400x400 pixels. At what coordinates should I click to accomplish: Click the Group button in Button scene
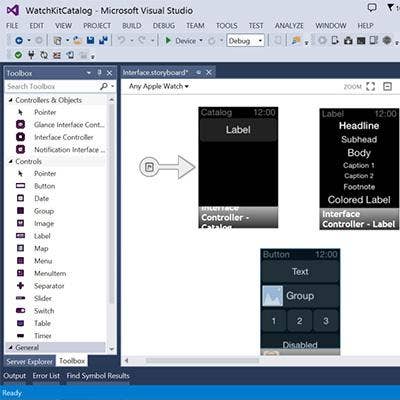[x=300, y=296]
